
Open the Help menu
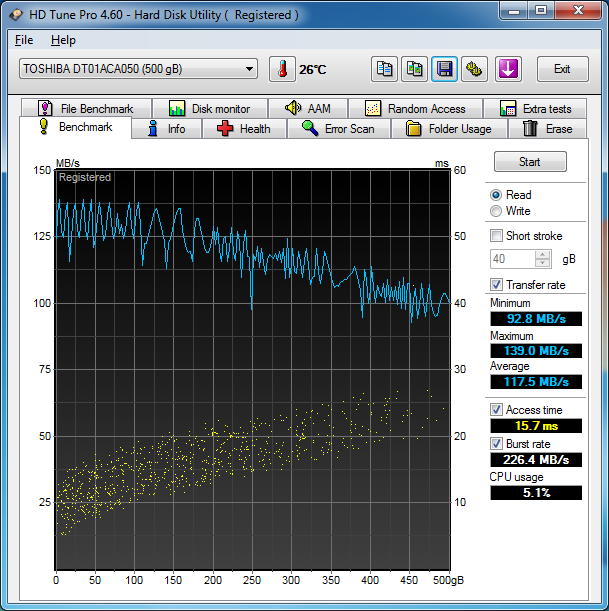(x=63, y=40)
